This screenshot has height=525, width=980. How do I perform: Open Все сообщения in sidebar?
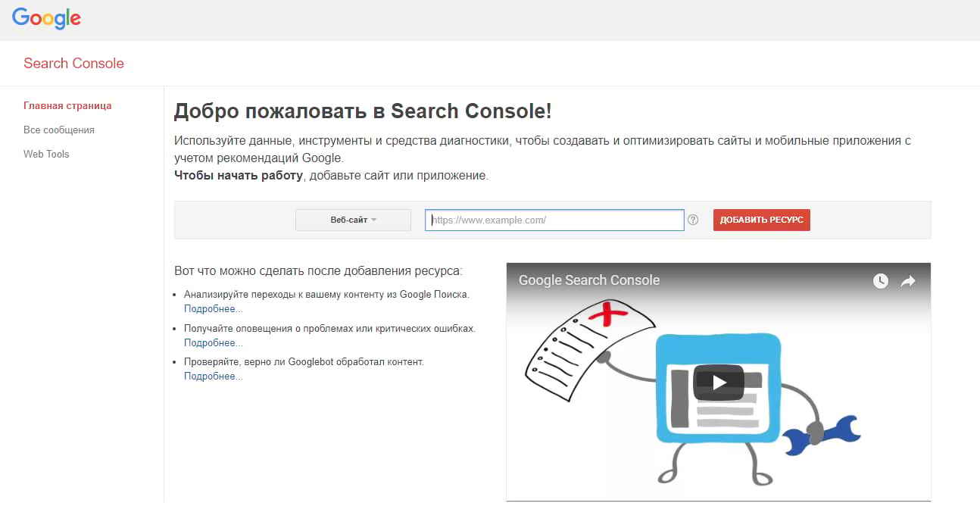pyautogui.click(x=59, y=130)
